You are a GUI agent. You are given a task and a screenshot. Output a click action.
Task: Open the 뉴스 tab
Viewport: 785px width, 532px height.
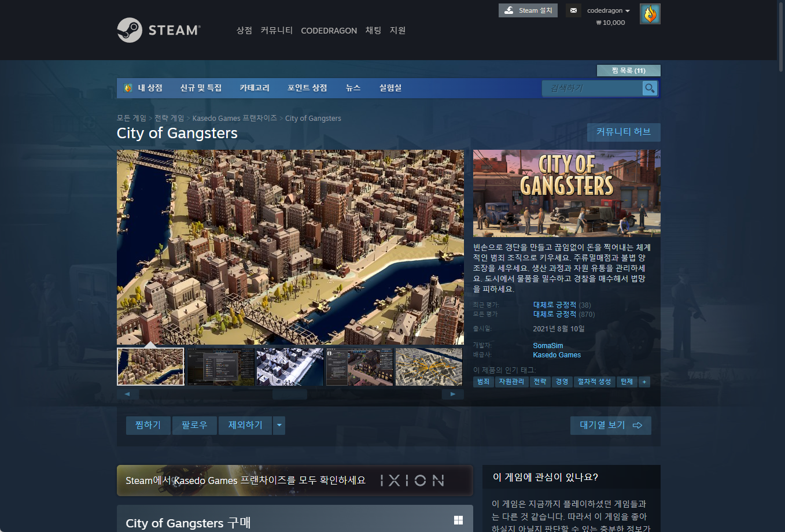pyautogui.click(x=353, y=88)
